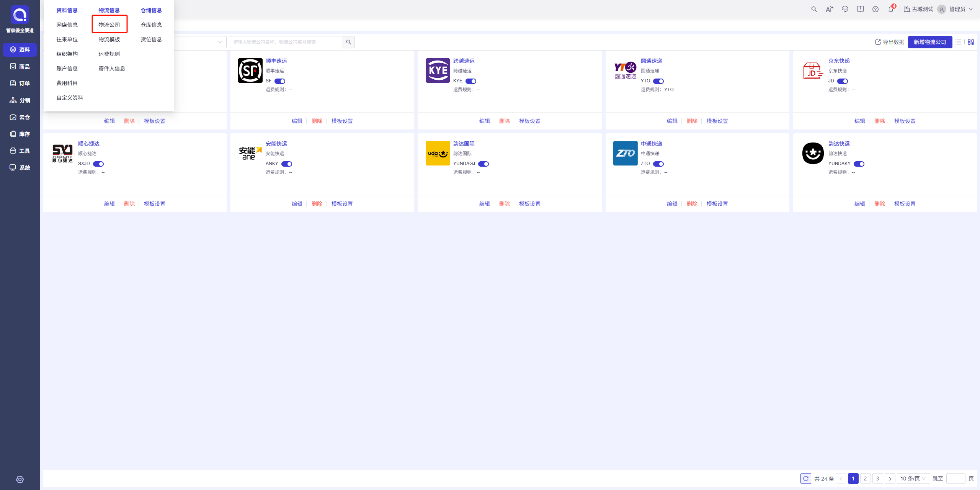Viewport: 980px width, 490px height.
Task: Toggle the ANKY 安能快运 enable switch
Action: coord(287,164)
